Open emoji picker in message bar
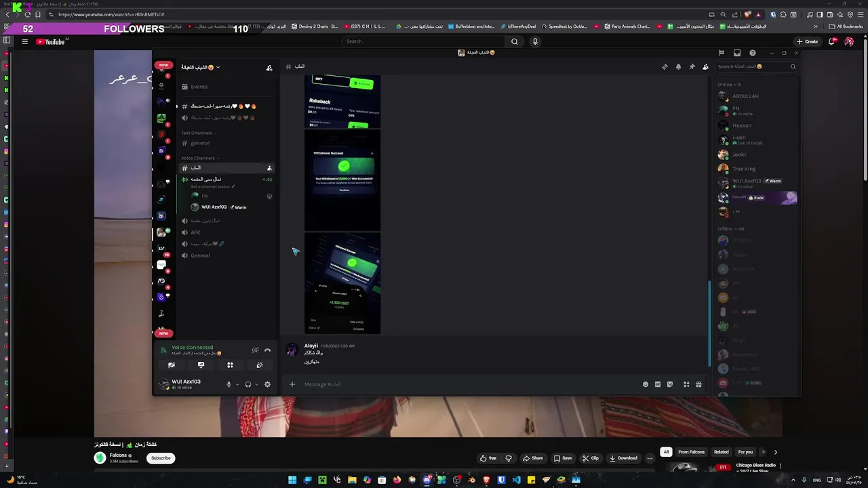 [x=646, y=384]
